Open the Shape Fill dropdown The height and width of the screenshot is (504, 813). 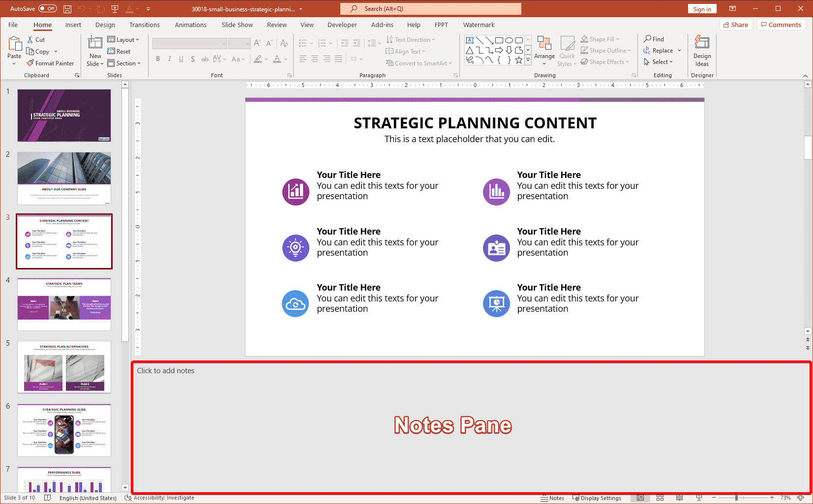(x=601, y=39)
